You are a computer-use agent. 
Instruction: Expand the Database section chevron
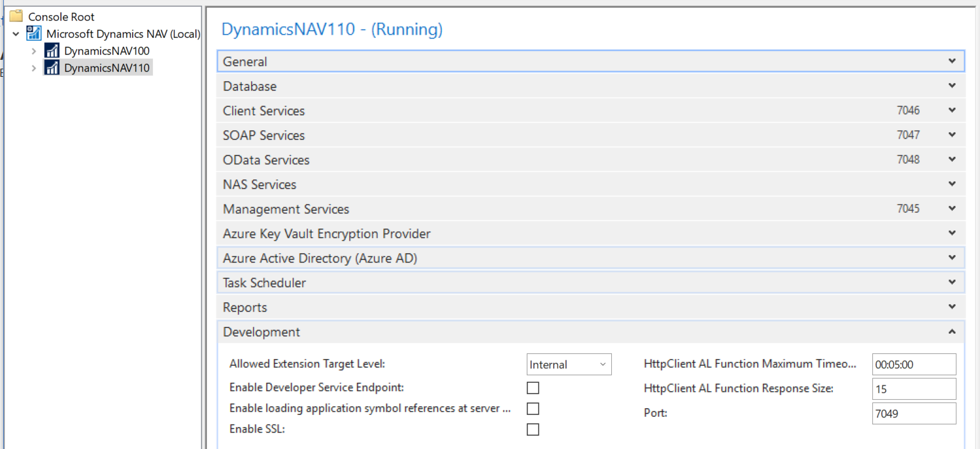[x=952, y=86]
